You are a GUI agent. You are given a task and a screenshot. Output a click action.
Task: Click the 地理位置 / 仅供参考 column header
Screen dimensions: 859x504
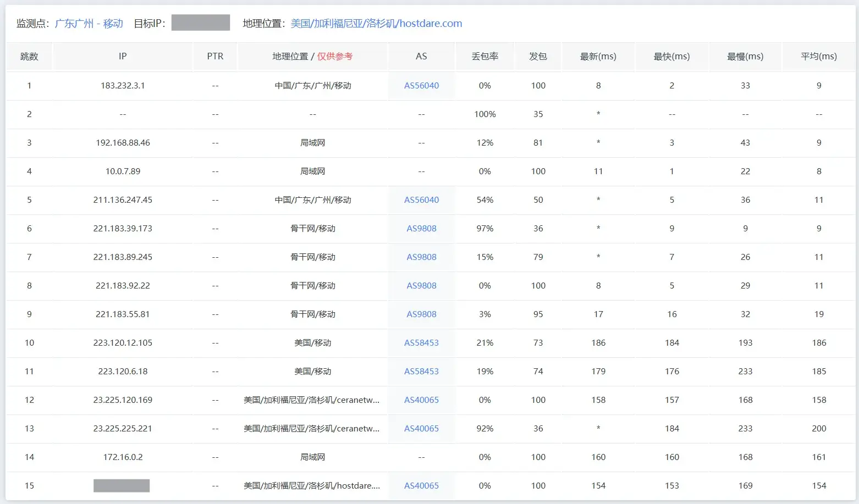click(x=312, y=56)
